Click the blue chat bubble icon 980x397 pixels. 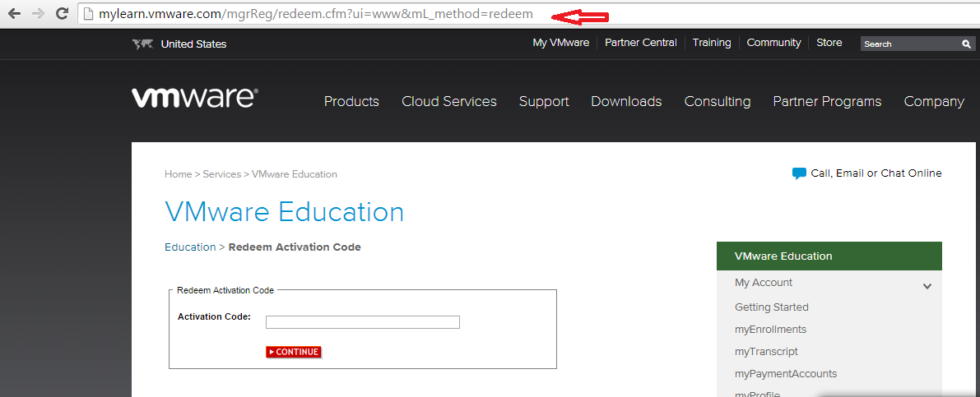point(799,173)
